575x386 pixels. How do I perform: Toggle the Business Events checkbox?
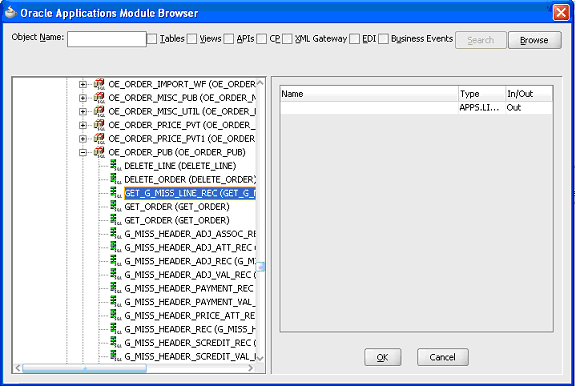point(383,38)
